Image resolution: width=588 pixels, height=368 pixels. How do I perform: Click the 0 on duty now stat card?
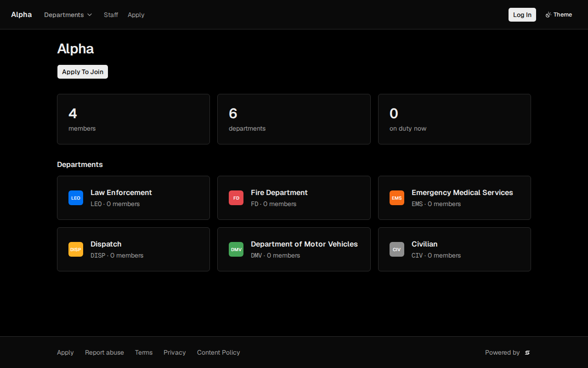coord(454,119)
